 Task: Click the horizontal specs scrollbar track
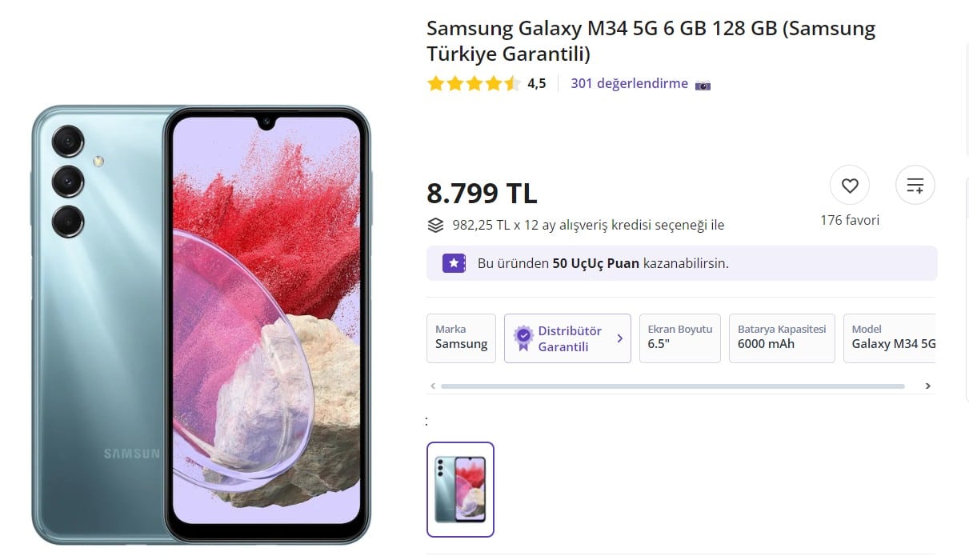point(672,386)
